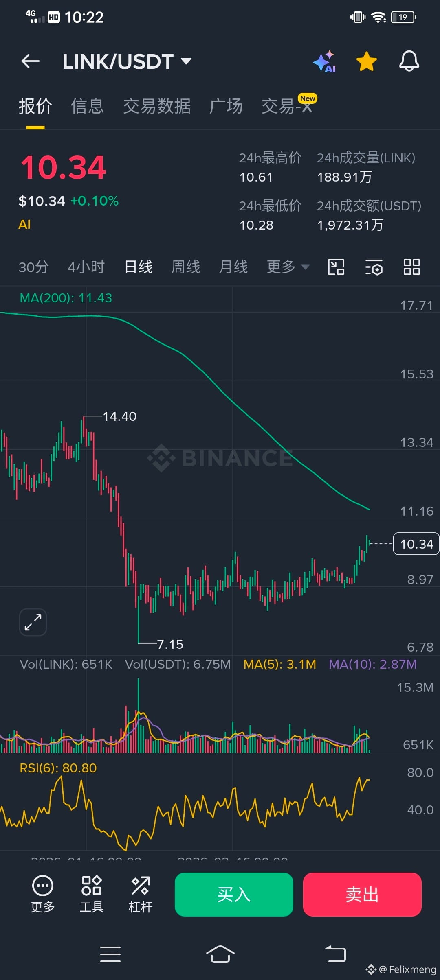Select the 30分 chart interval
This screenshot has width=440, height=980.
(x=33, y=267)
